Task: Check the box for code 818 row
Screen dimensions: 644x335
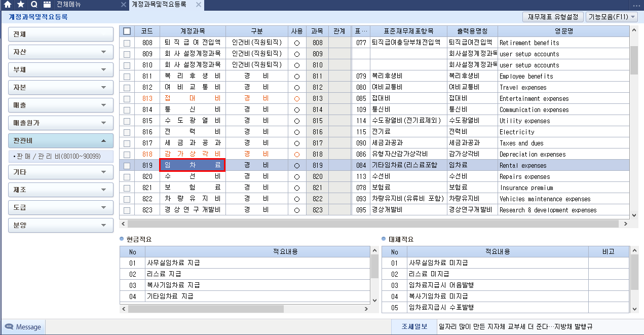Action: pyautogui.click(x=127, y=155)
